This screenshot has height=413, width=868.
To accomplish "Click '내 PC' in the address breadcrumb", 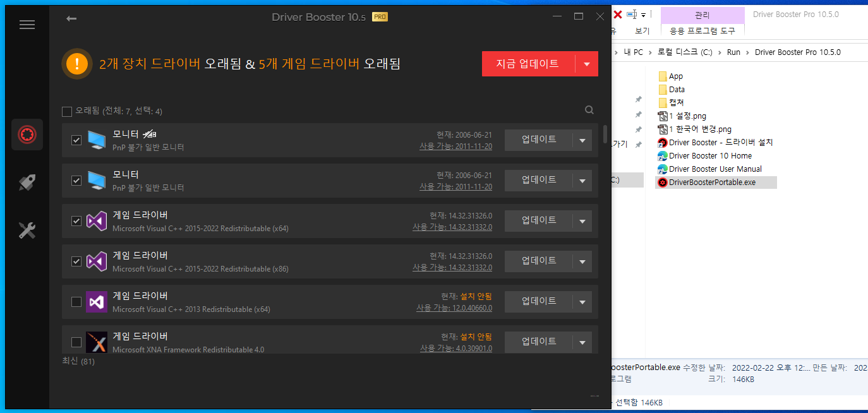I will [x=633, y=52].
